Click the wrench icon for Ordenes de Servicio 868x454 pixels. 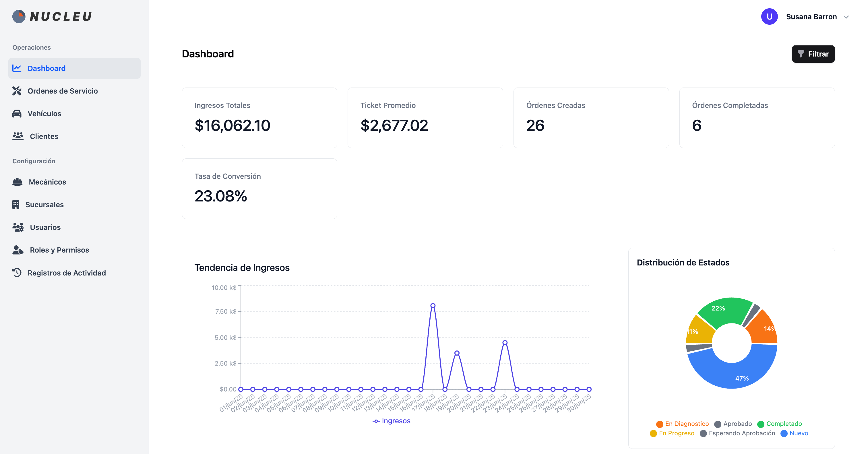tap(17, 91)
